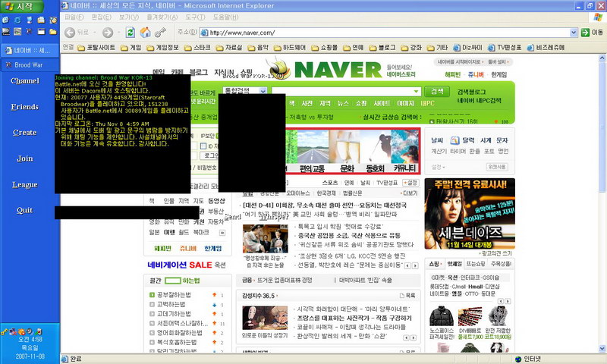This screenshot has width=607, height=364.
Task: Click the 시작 Start button
Action: [22, 6]
